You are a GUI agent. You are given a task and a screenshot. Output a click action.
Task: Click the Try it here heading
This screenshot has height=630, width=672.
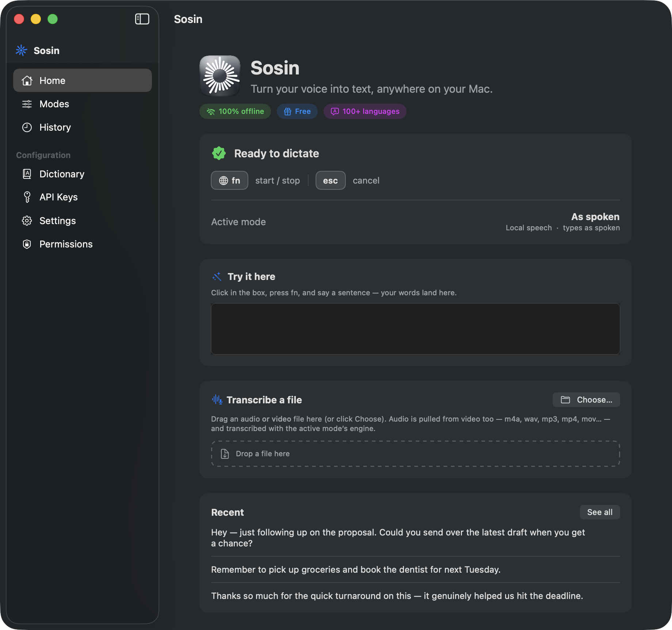point(252,277)
